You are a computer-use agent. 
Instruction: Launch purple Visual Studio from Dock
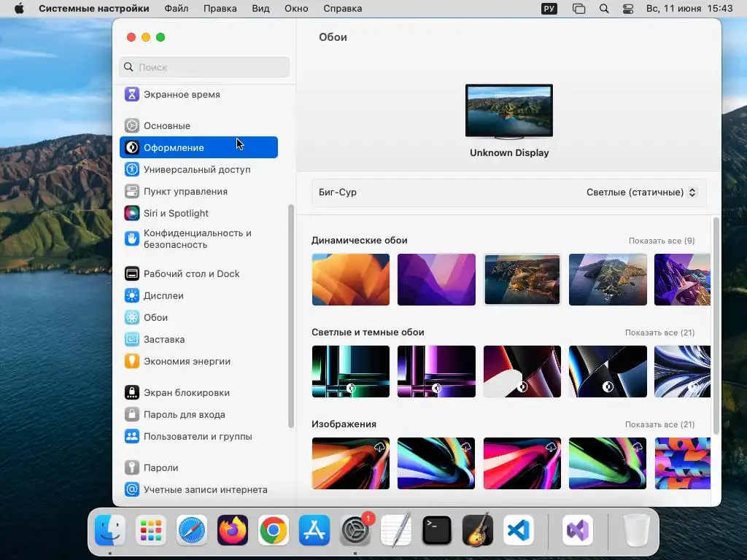click(578, 530)
